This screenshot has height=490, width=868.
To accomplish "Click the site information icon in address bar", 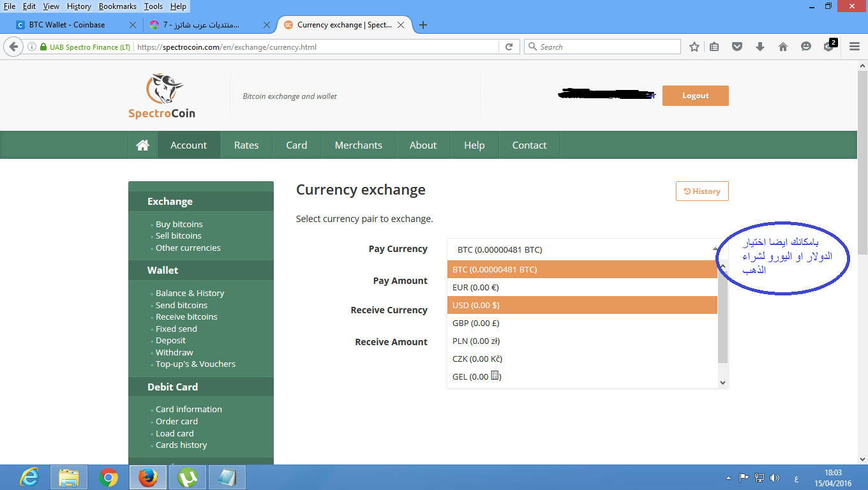I will 32,47.
